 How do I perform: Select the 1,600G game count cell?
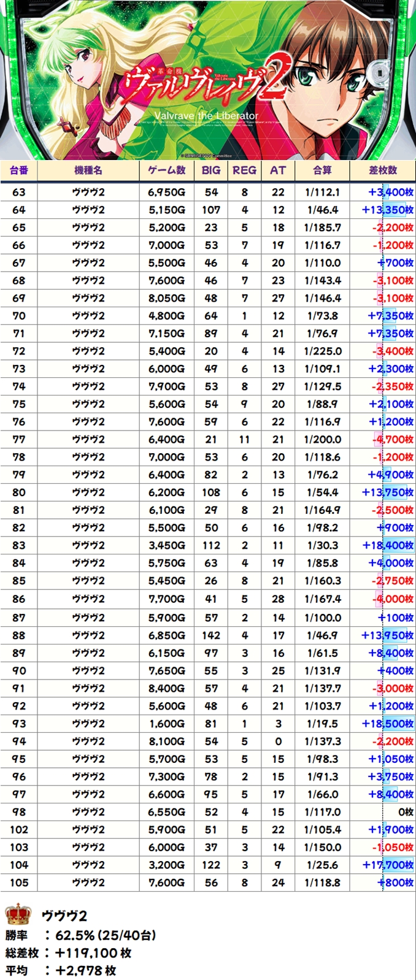coord(166,724)
